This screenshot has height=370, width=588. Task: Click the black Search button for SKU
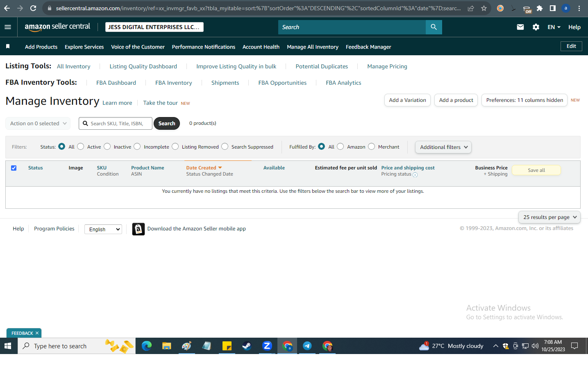167,123
